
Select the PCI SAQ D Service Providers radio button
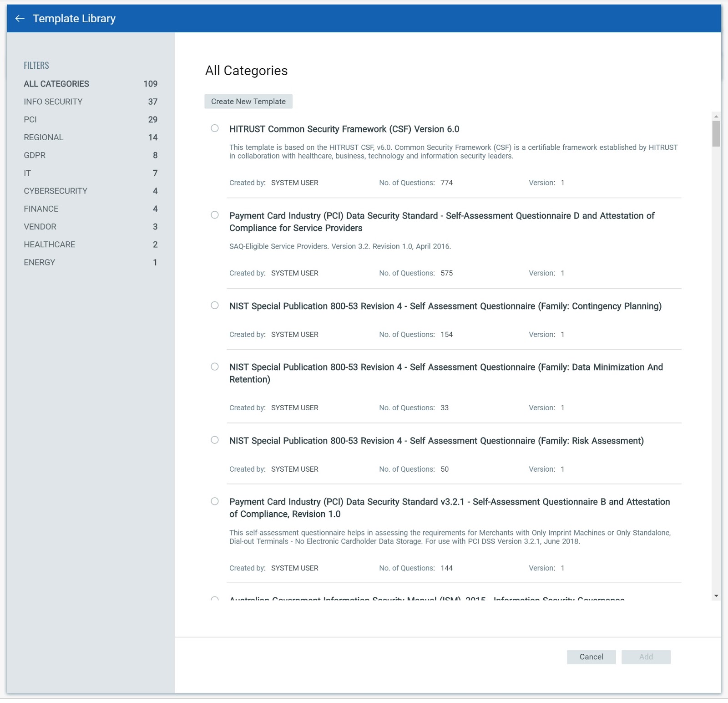click(x=215, y=215)
